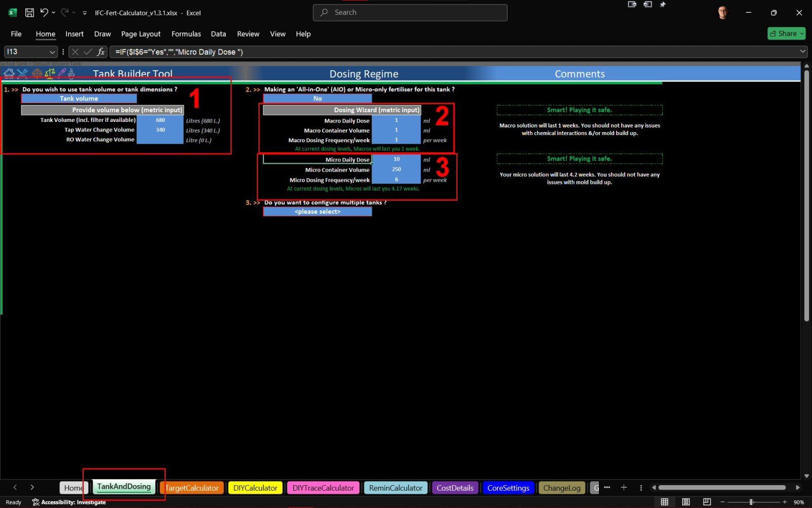
Task: Switch to the TargetCalculator sheet tab
Action: (x=192, y=488)
